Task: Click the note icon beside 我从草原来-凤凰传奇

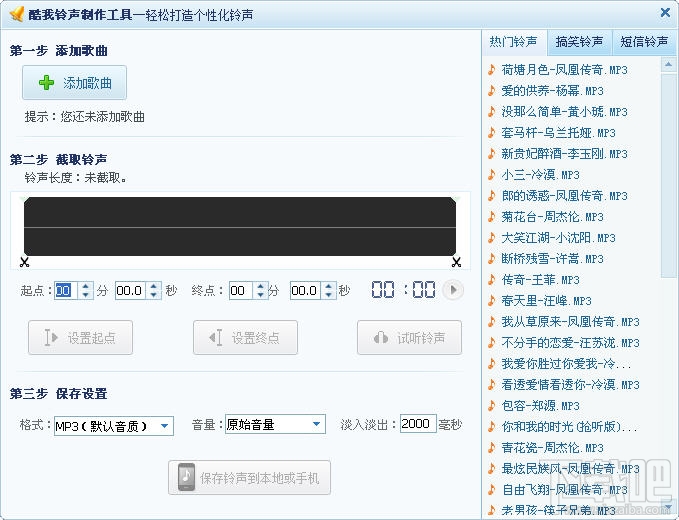Action: pos(491,322)
